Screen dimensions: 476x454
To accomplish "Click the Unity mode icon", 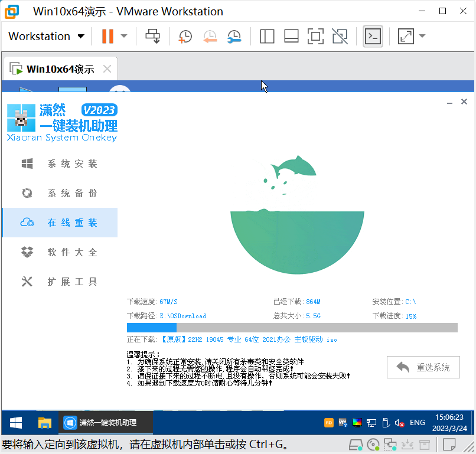I will coord(340,36).
